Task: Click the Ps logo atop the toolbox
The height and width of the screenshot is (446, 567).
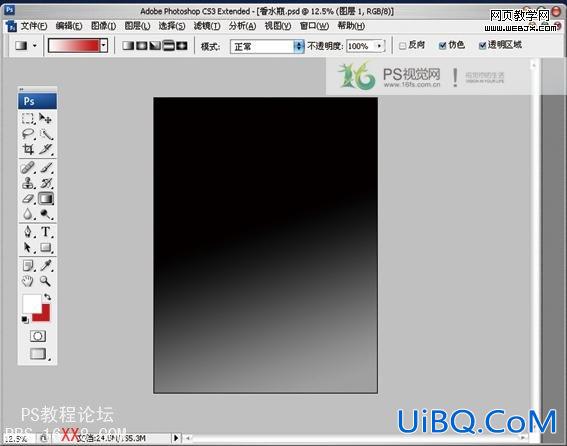Action: point(37,101)
